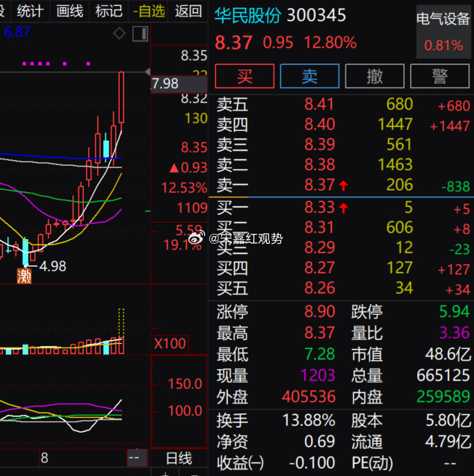Select the 买三 price 8.29
The width and height of the screenshot is (474, 476).
[319, 247]
